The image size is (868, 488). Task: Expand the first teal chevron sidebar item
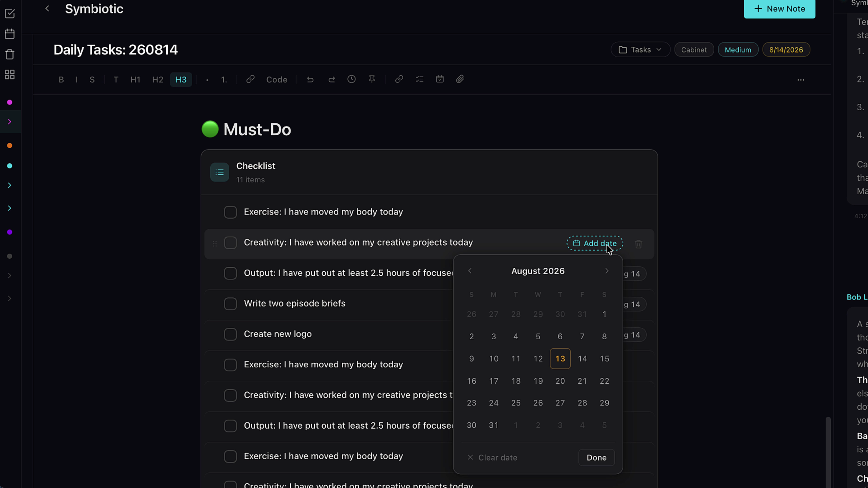click(x=10, y=185)
